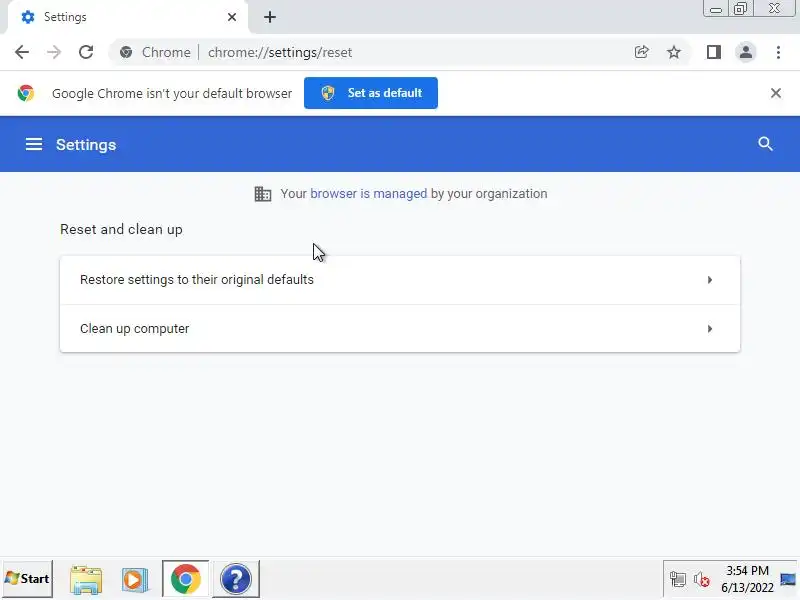
Task: Click the Chrome site info icon in address bar
Action: 126,52
